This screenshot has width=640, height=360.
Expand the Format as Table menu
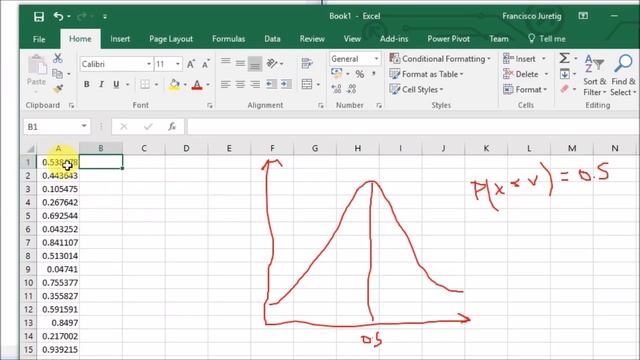point(427,74)
